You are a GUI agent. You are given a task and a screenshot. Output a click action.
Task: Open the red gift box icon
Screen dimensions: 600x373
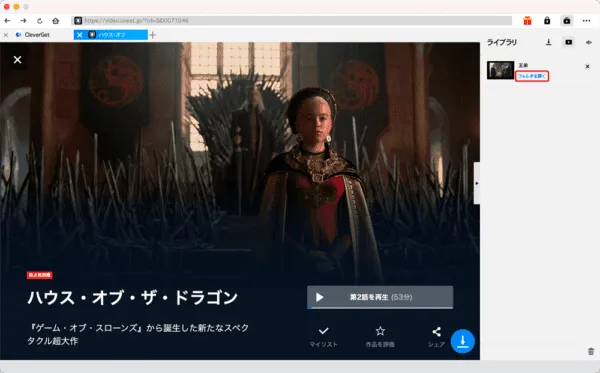point(527,21)
